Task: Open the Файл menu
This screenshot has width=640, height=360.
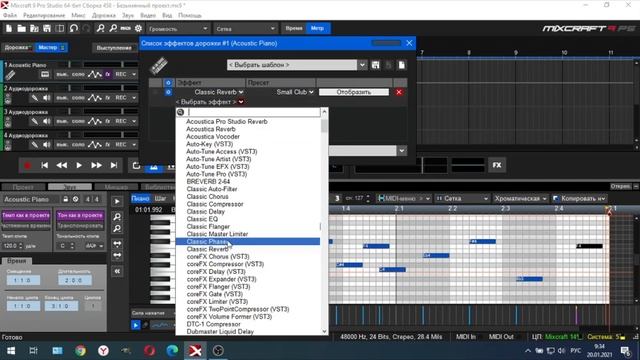Action: pos(10,16)
